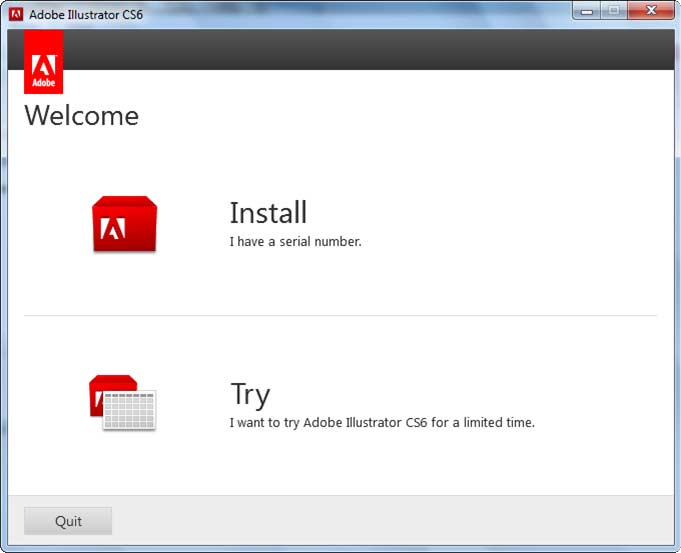Click the Adobe logo in header
The image size is (681, 553).
pos(43,62)
